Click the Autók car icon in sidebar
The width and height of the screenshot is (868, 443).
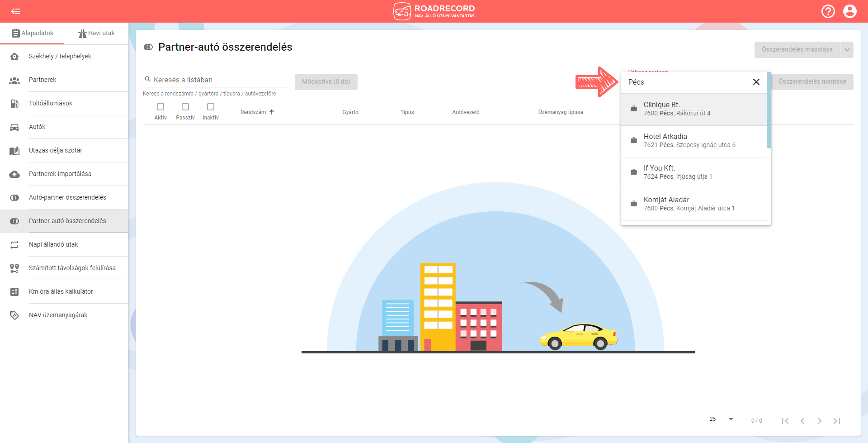[14, 127]
